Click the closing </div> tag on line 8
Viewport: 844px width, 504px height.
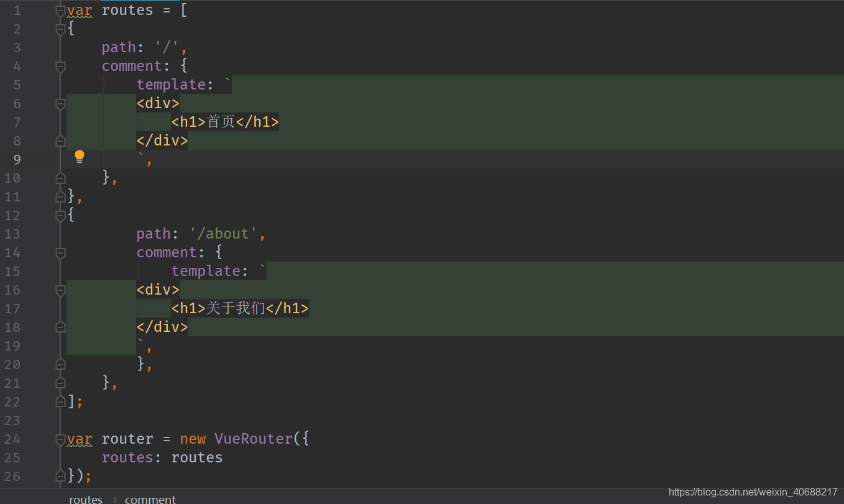[162, 141]
